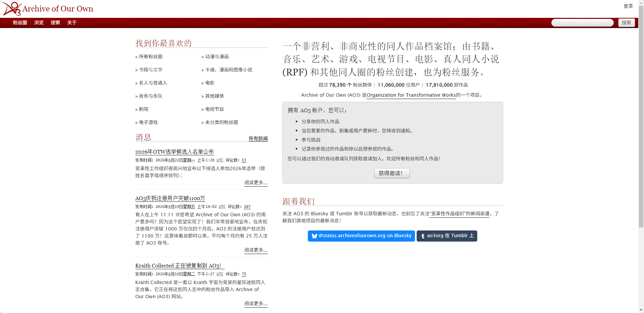The height and width of the screenshot is (313, 644).
Task: Click the 17,810,000 部作品 statistic
Action: click(447, 85)
